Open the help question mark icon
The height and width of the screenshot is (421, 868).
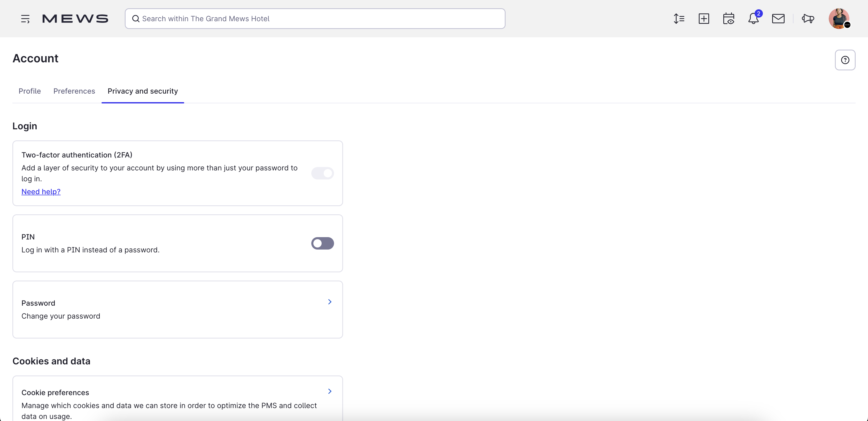(845, 60)
